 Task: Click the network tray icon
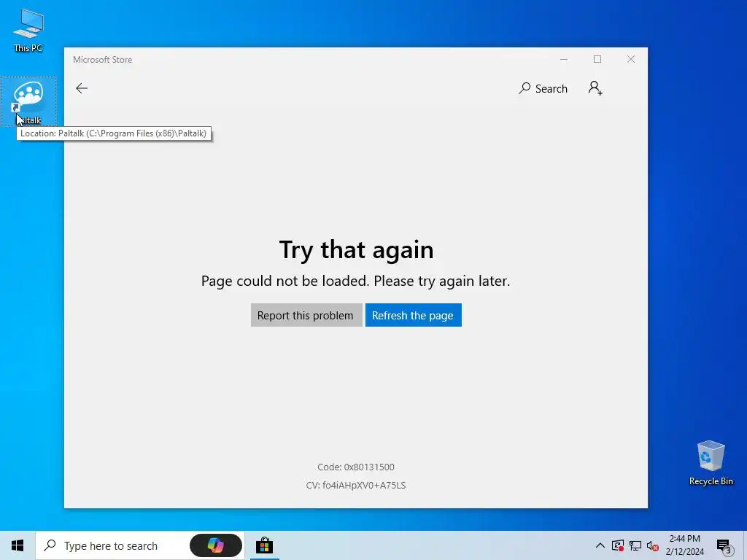coord(635,545)
